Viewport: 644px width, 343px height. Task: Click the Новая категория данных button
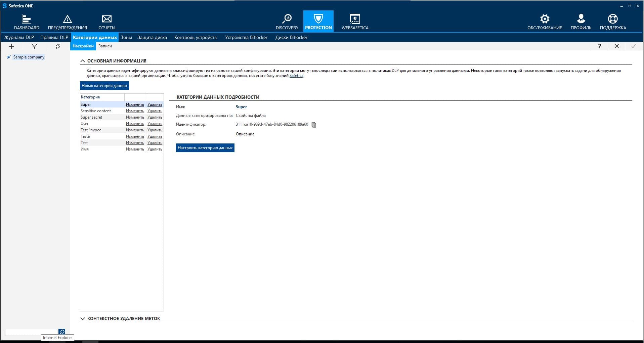click(104, 86)
